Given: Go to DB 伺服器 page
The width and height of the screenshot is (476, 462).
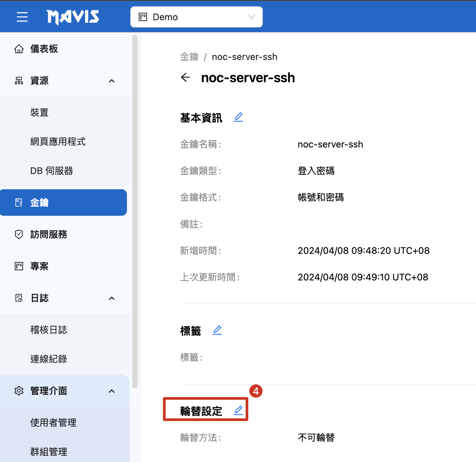Looking at the screenshot, I should [52, 171].
